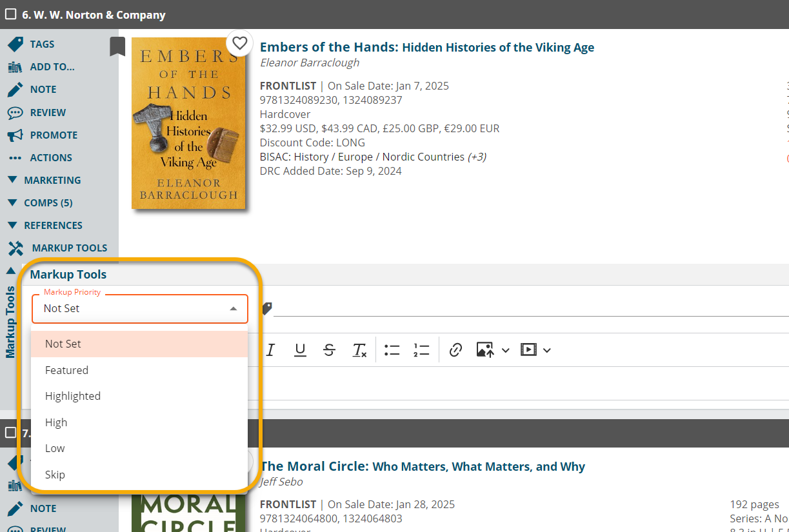Click the DRC Added Date: Sep 9, 2024 text
This screenshot has height=532, width=789.
point(331,171)
